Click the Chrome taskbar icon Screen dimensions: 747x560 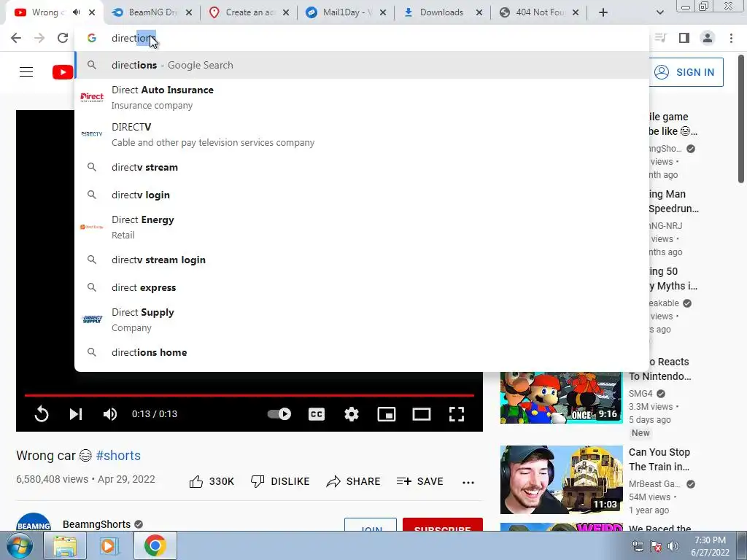click(155, 545)
